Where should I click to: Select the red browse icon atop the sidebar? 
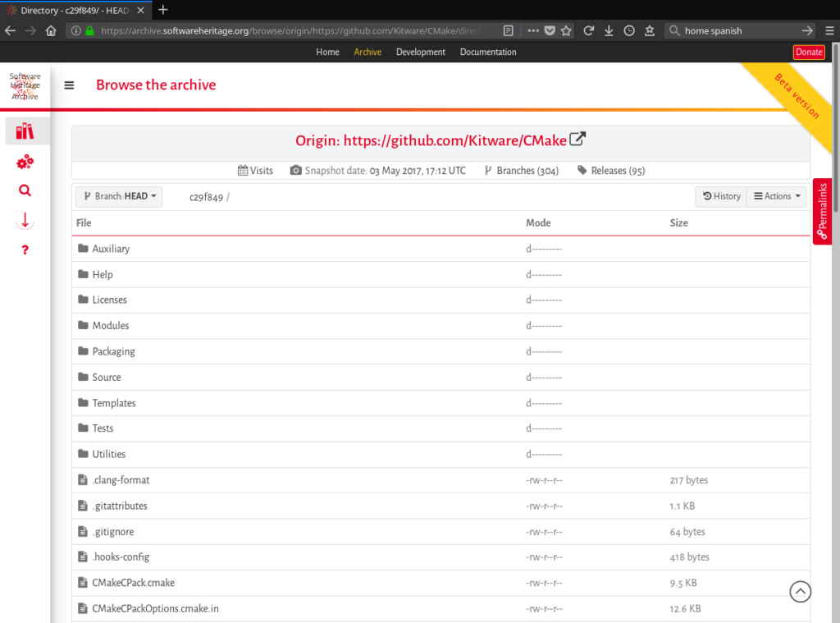click(x=25, y=131)
